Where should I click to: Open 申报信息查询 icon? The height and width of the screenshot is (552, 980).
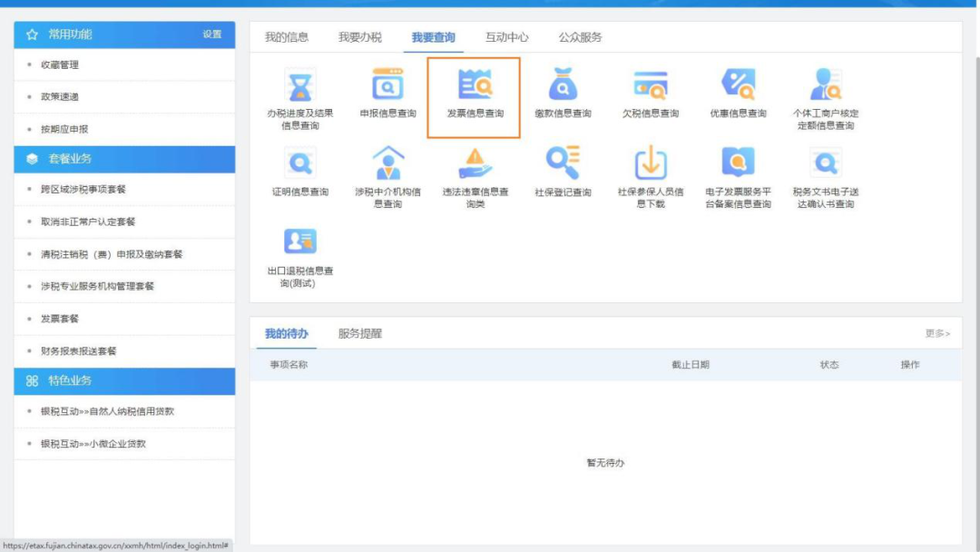pyautogui.click(x=387, y=84)
